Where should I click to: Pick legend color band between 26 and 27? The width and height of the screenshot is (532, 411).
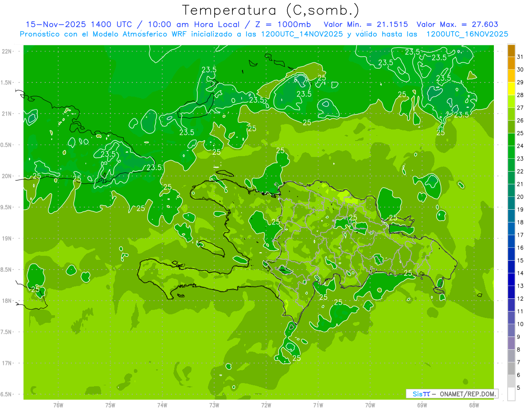pyautogui.click(x=511, y=114)
